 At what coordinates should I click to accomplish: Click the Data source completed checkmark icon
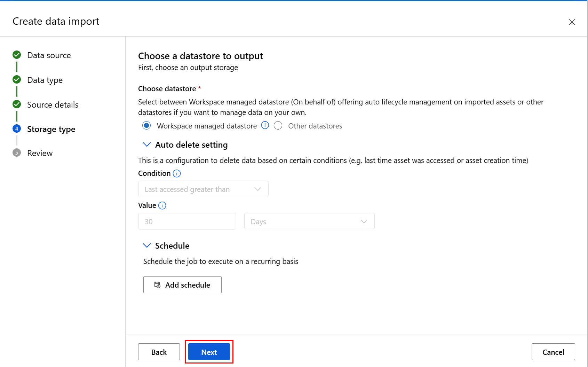click(x=17, y=55)
